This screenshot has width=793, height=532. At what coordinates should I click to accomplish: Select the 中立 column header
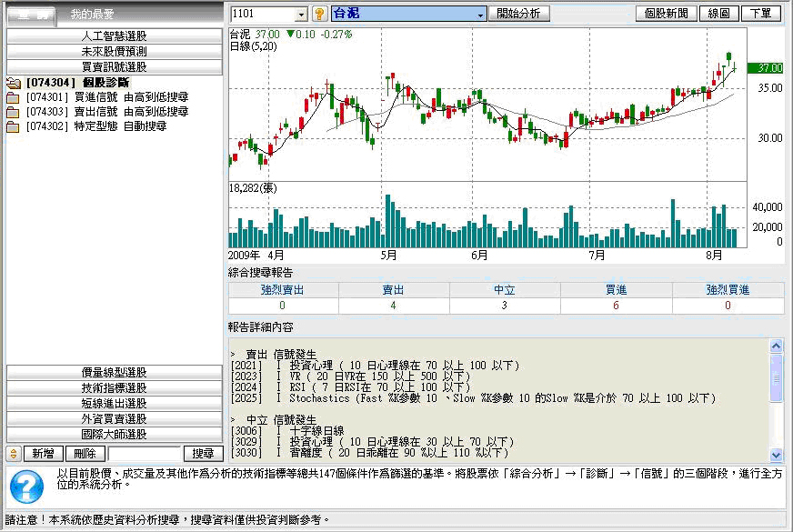coord(504,290)
